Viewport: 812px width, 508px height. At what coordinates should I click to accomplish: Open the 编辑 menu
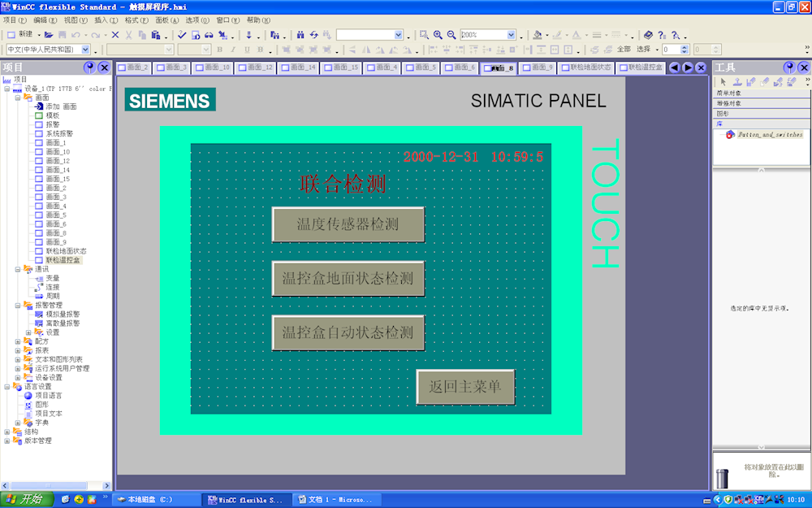pyautogui.click(x=45, y=20)
